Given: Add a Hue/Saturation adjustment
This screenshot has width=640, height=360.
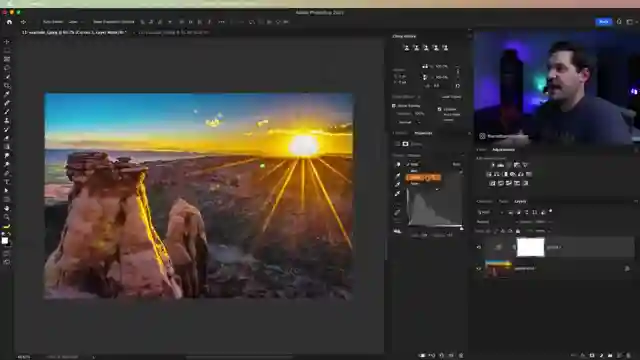Looking at the screenshot, I should 489,174.
